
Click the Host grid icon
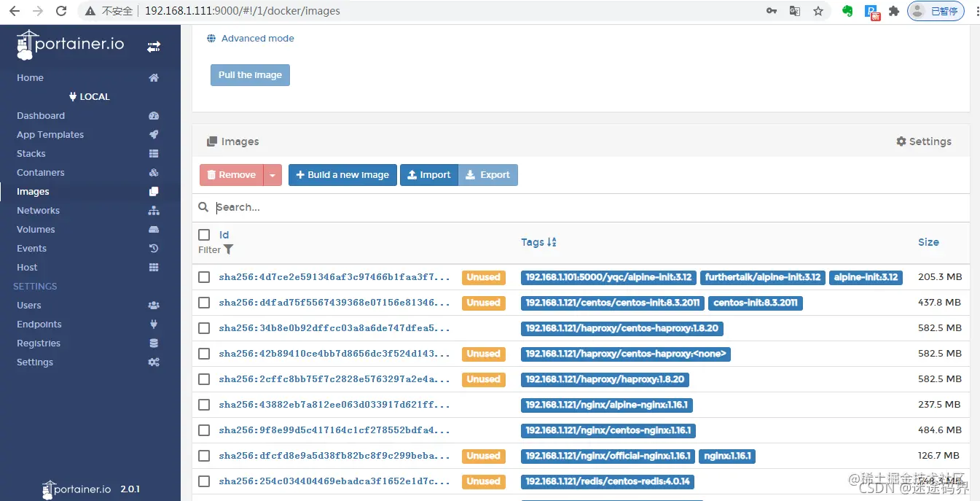point(154,268)
